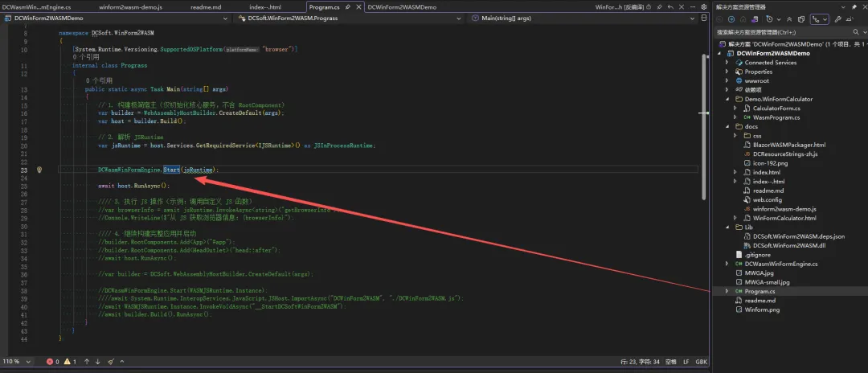Expand Connected Services node
The height and width of the screenshot is (373, 868).
[727, 63]
